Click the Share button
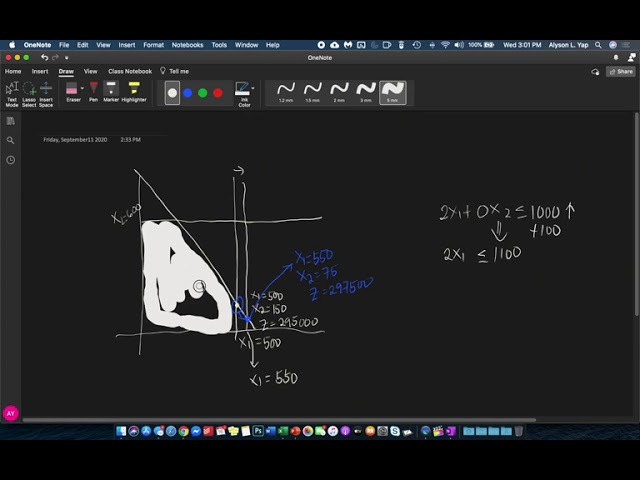 620,71
